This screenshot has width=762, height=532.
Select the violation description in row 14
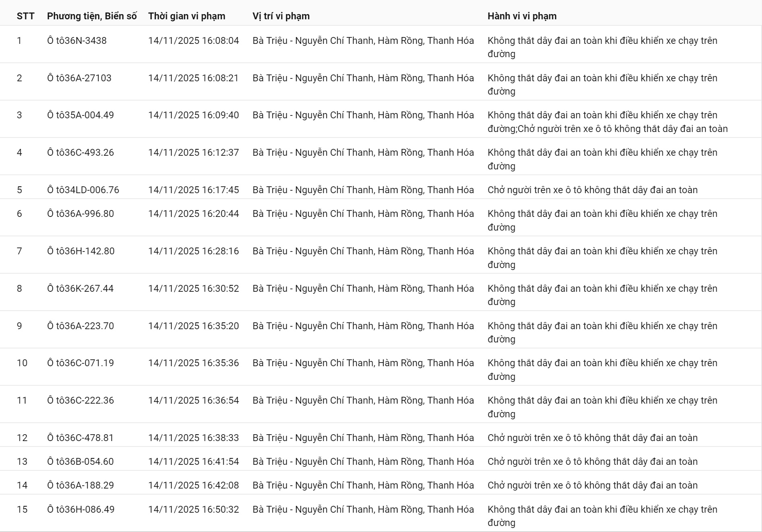pos(593,485)
